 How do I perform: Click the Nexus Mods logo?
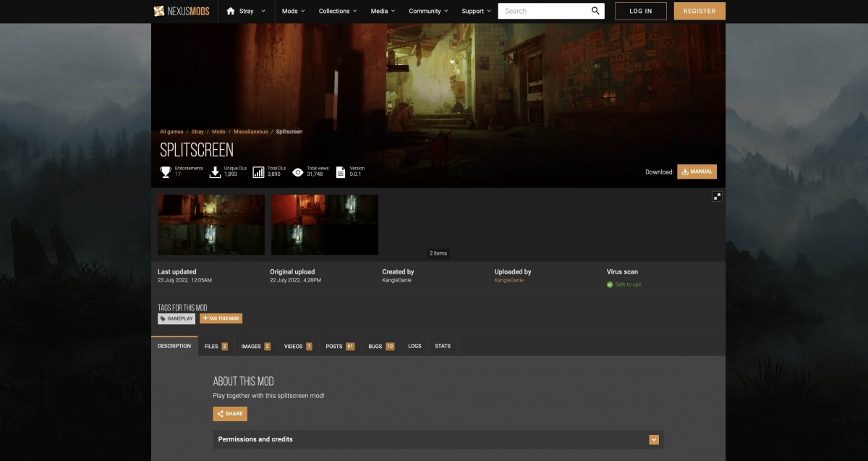tap(181, 11)
